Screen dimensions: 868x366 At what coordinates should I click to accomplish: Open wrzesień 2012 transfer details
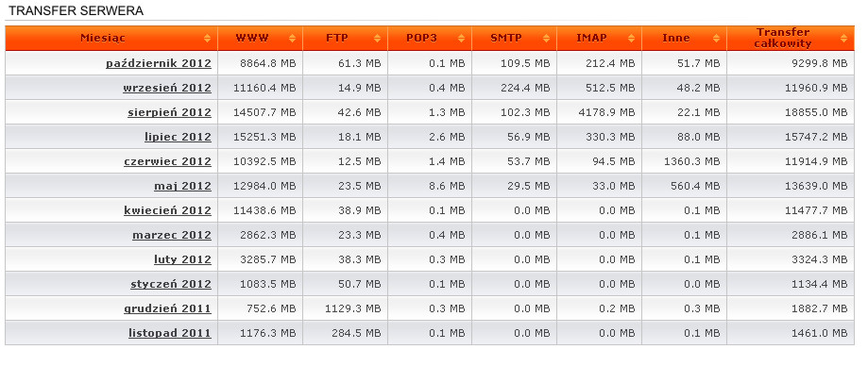coord(167,88)
